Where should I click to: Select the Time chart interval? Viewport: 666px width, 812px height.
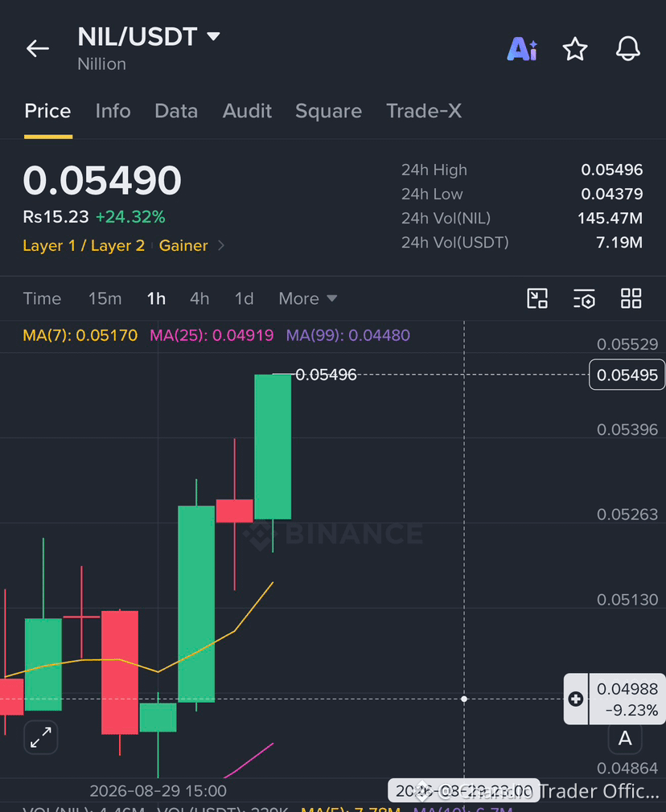pos(42,298)
